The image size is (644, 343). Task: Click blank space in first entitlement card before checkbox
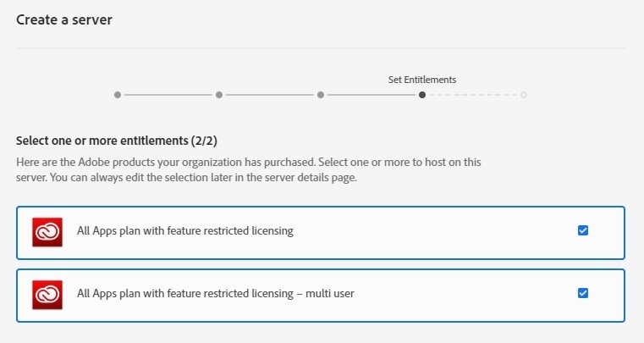pyautogui.click(x=440, y=231)
